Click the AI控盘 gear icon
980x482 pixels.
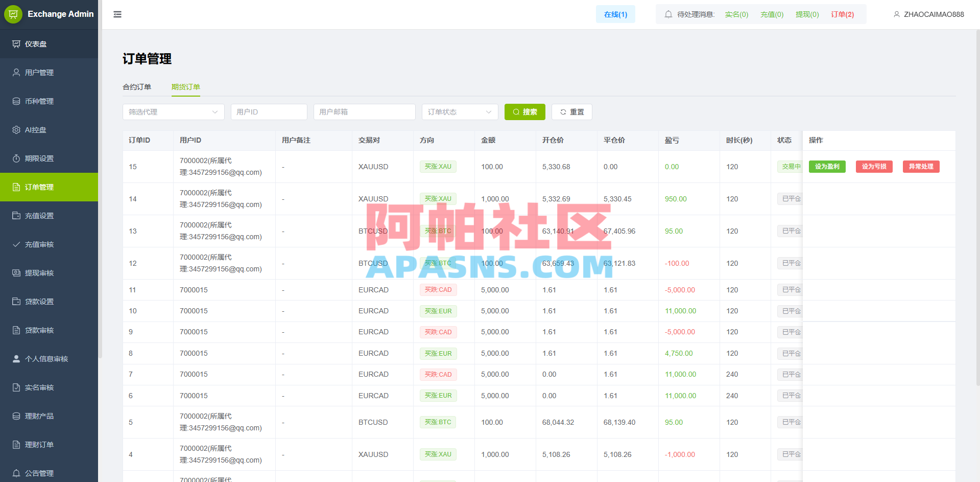tap(16, 130)
